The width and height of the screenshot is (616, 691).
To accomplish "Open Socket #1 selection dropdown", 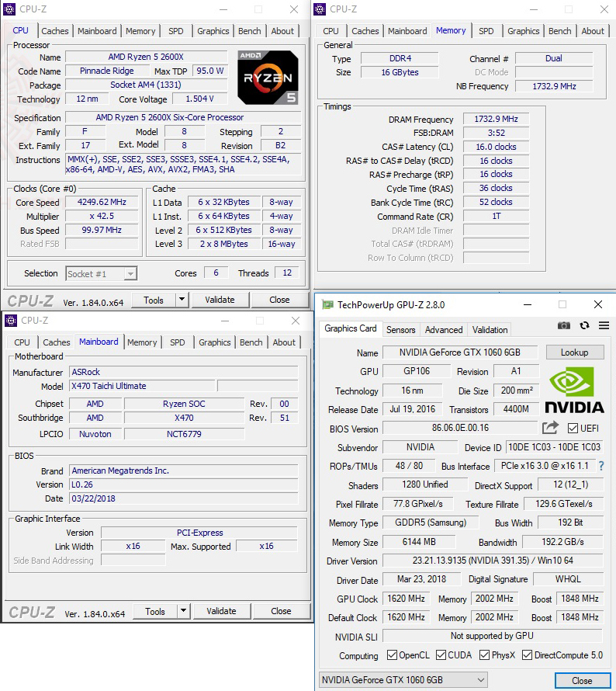I will click(102, 273).
